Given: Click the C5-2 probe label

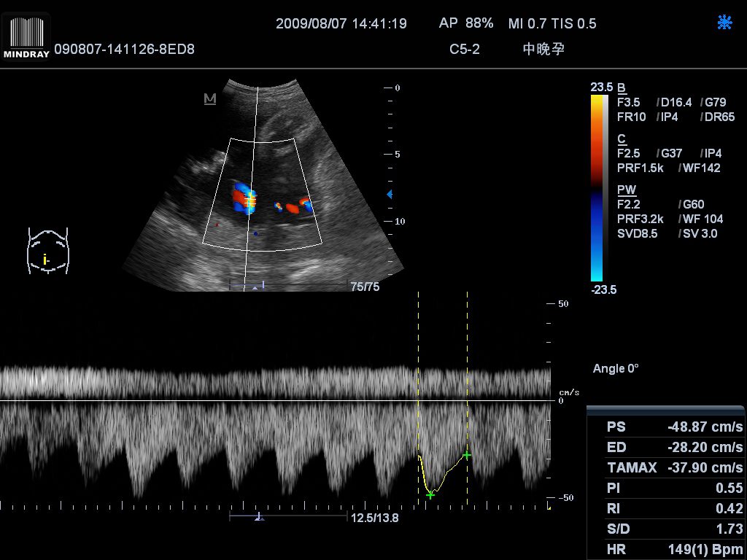Looking at the screenshot, I should point(465,50).
